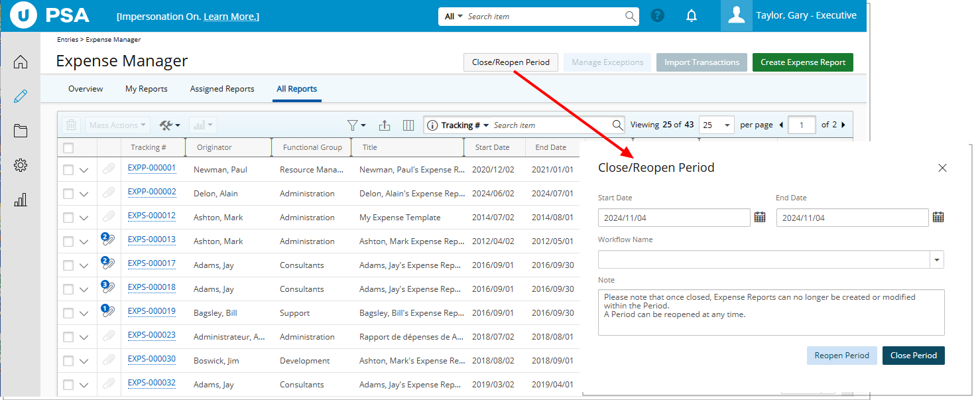This screenshot has width=980, height=400.
Task: Open the notifications bell icon
Action: point(692,16)
